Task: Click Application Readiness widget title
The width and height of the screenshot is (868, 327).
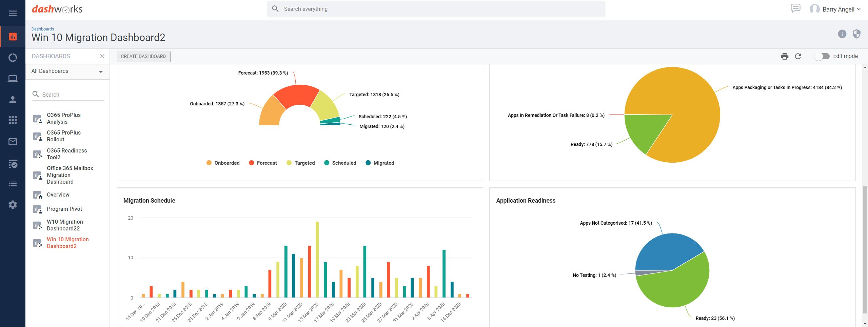Action: point(526,201)
